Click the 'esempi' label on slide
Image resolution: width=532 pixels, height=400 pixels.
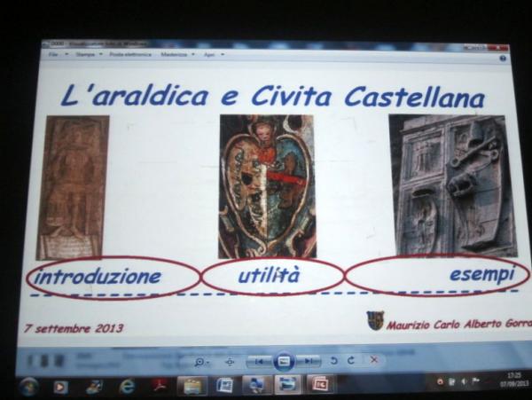[482, 274]
